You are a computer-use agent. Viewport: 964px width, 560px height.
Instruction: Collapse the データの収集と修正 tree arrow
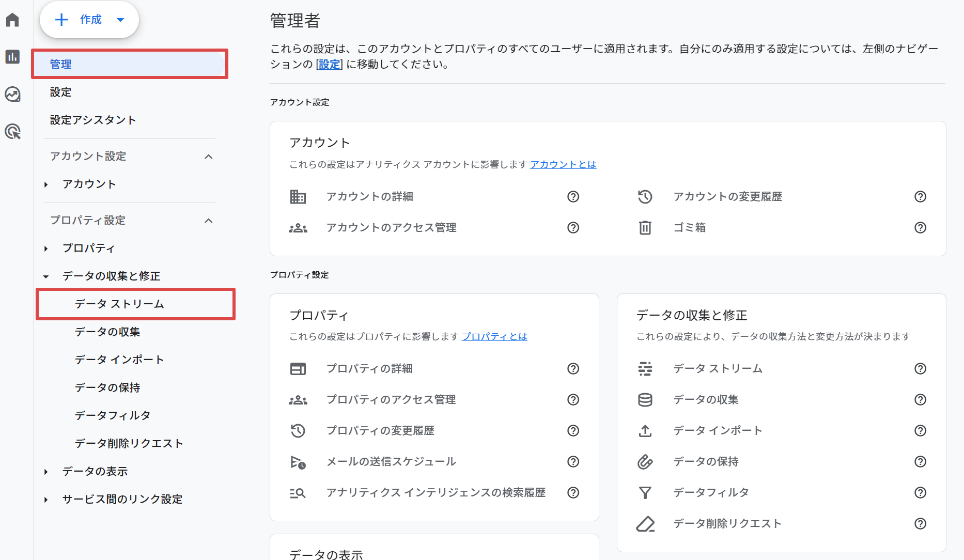[46, 276]
